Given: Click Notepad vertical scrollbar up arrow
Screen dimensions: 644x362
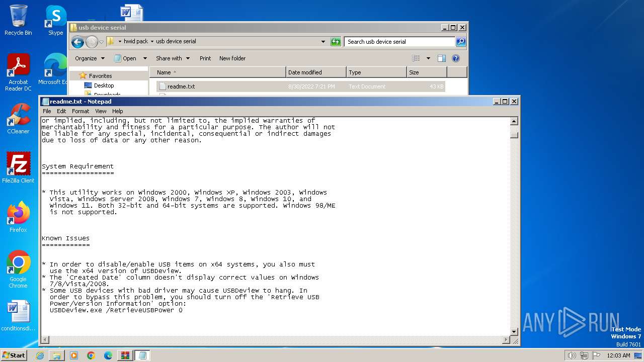Looking at the screenshot, I should pos(514,121).
